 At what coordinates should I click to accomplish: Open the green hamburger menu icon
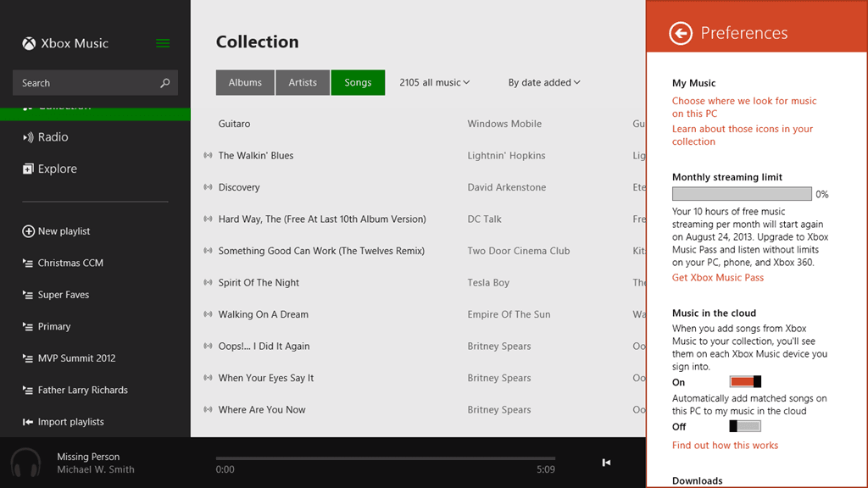[163, 43]
